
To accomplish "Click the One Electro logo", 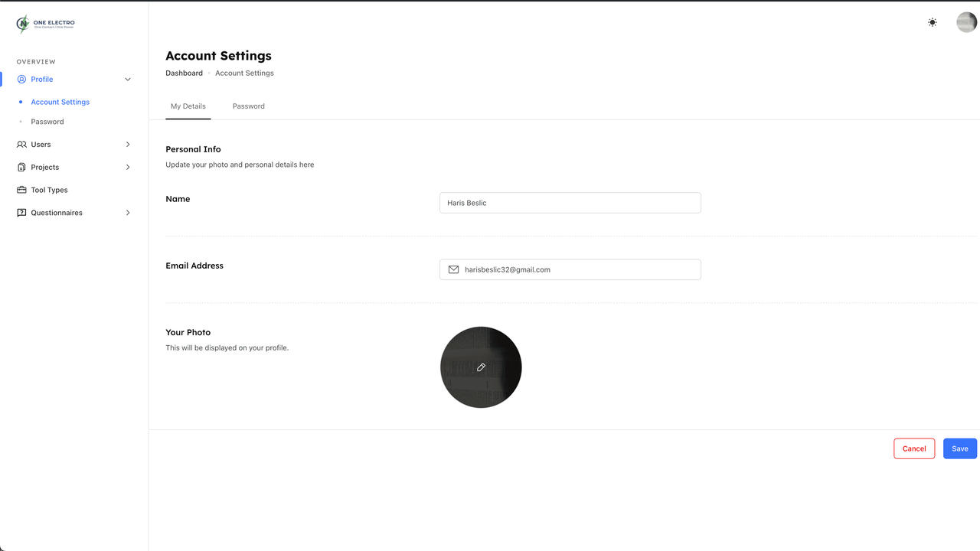I will point(45,24).
